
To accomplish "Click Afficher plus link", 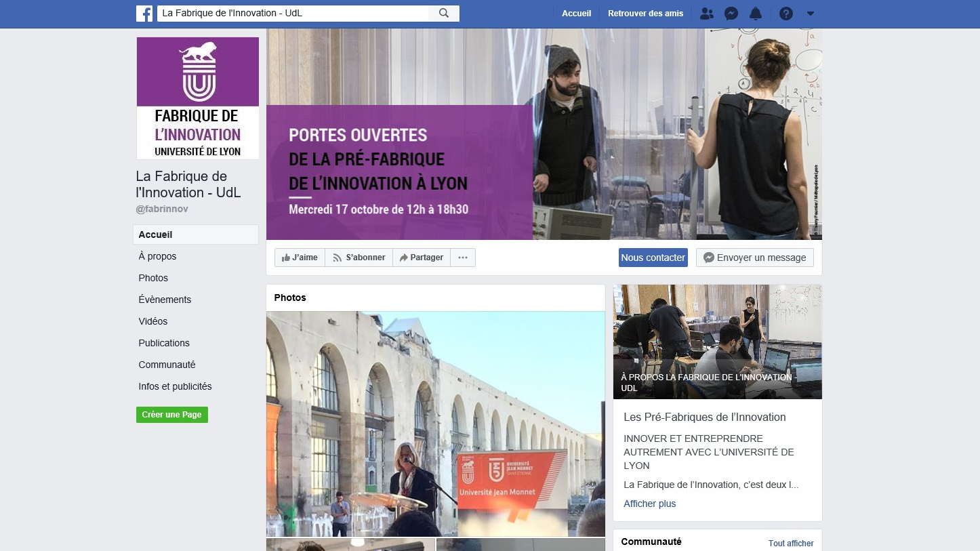I will point(650,504).
